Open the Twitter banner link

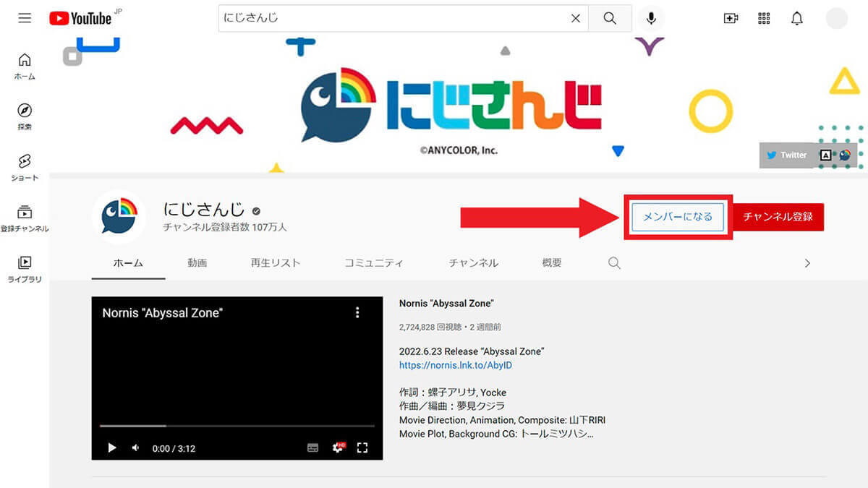787,155
